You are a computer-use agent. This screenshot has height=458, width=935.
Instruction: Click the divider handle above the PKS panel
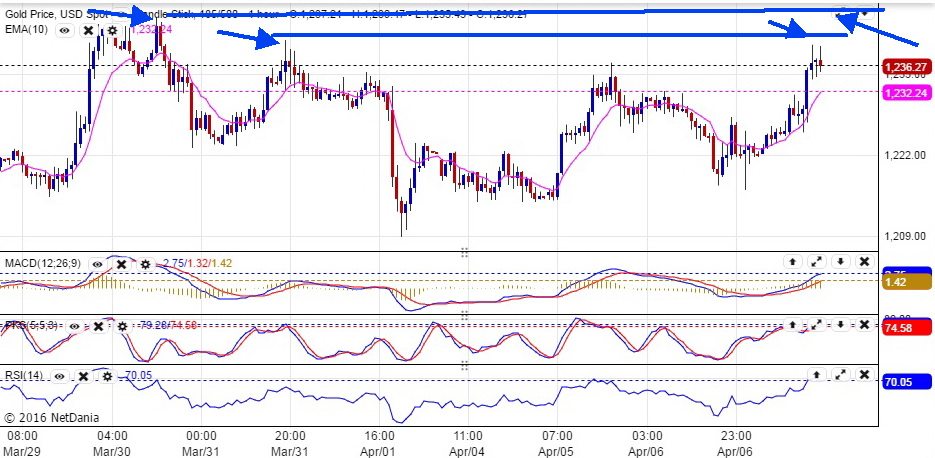pyautogui.click(x=464, y=315)
